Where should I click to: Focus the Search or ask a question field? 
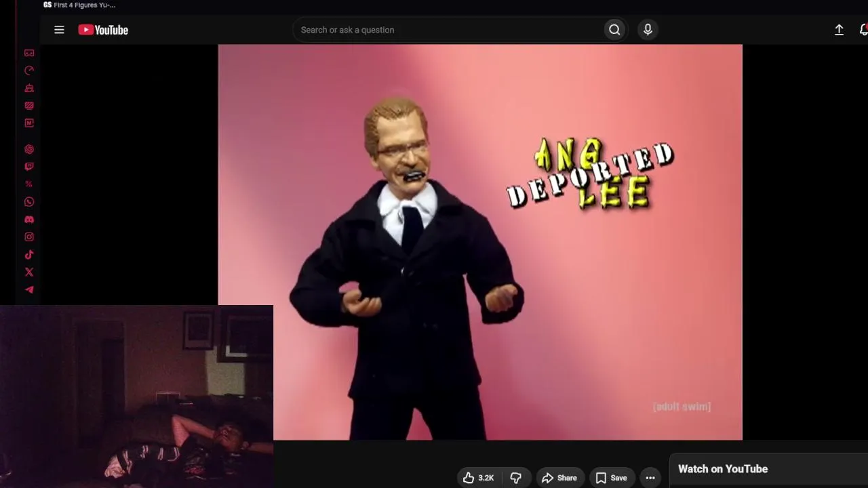(448, 30)
